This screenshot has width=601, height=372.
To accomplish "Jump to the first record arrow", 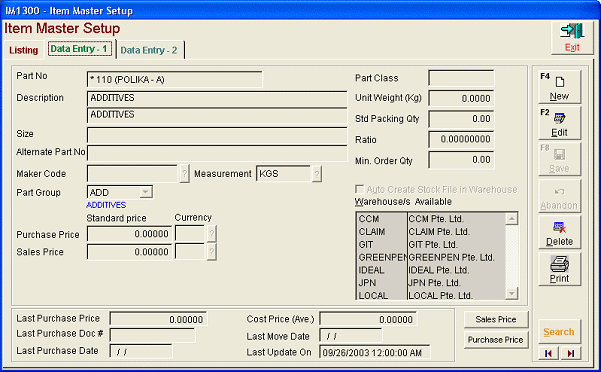I will pyautogui.click(x=548, y=353).
